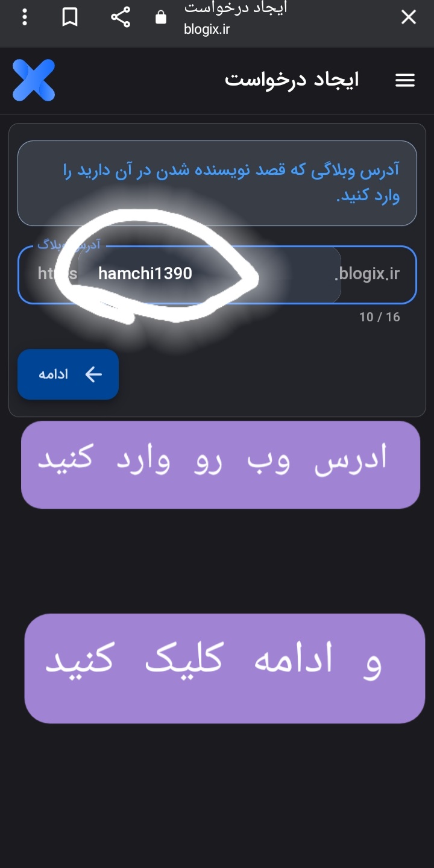The height and width of the screenshot is (868, 434).
Task: Tap the blogix.ir URL in the address bar
Action: pos(207,28)
